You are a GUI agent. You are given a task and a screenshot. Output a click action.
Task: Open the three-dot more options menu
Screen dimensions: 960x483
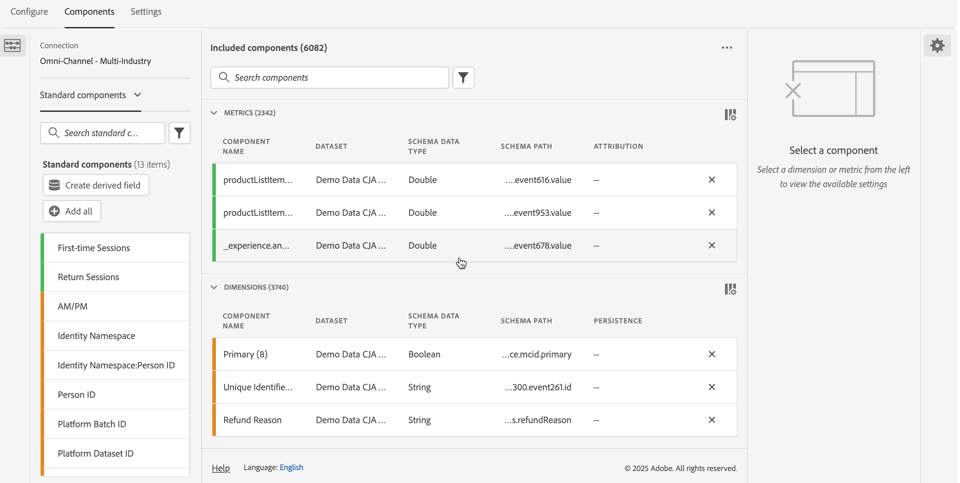727,48
